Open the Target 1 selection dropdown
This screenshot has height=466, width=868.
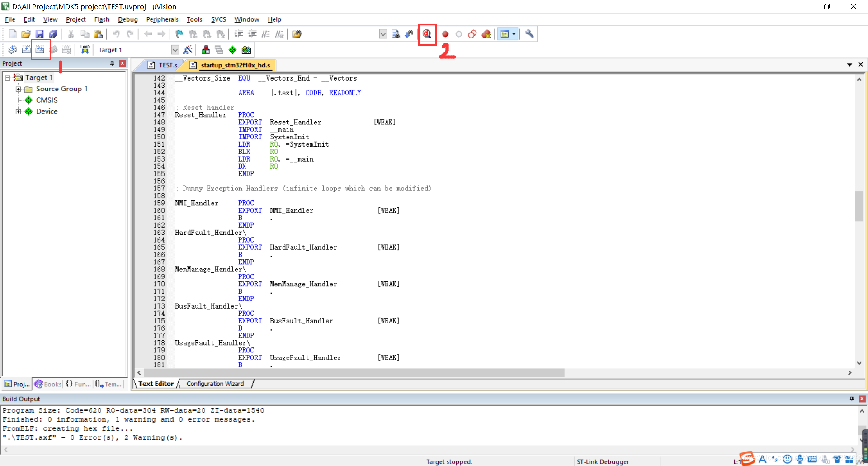coord(175,50)
